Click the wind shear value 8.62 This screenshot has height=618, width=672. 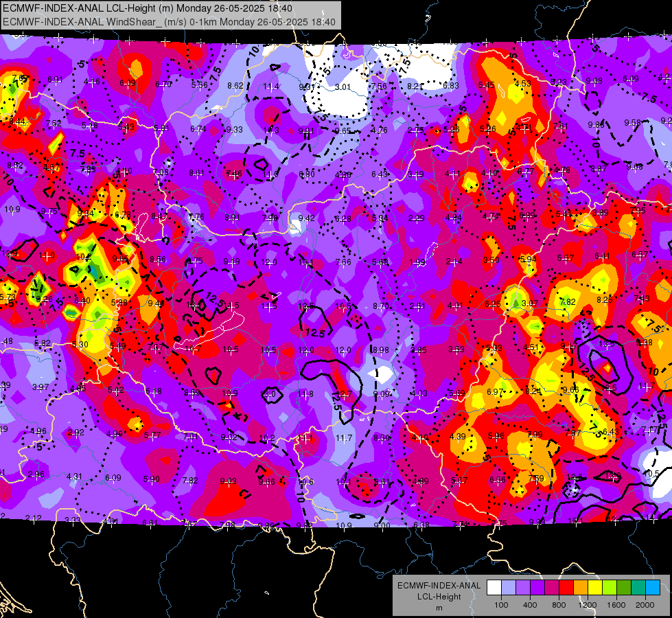coord(235,86)
